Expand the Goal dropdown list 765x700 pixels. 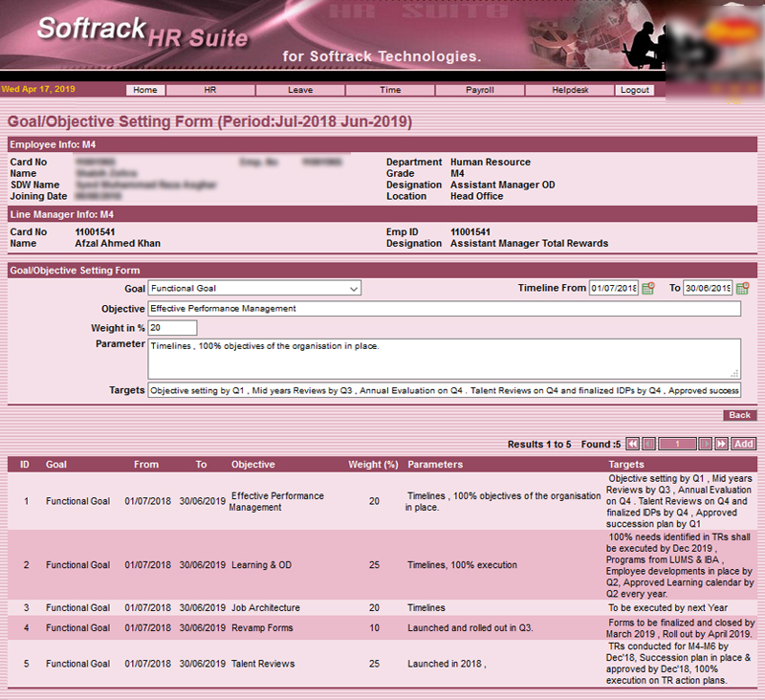353,288
